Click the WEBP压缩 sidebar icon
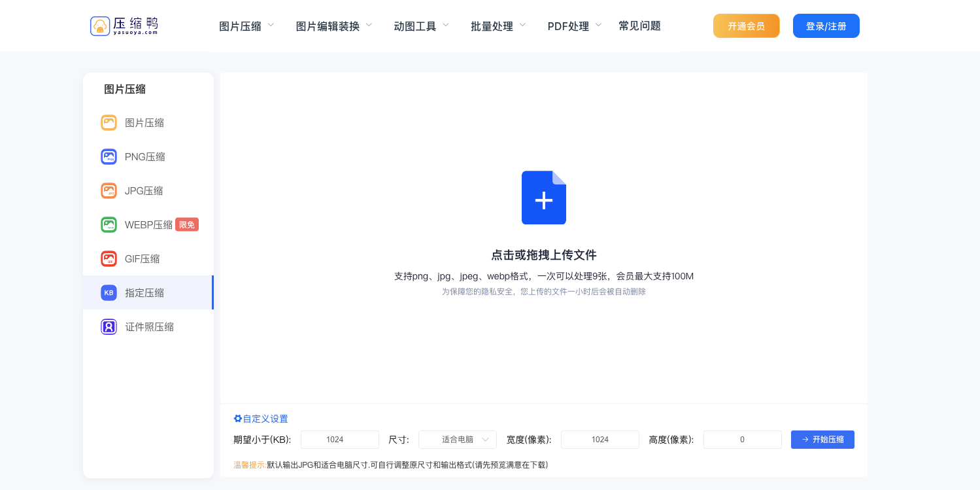Image resolution: width=980 pixels, height=490 pixels. point(109,224)
